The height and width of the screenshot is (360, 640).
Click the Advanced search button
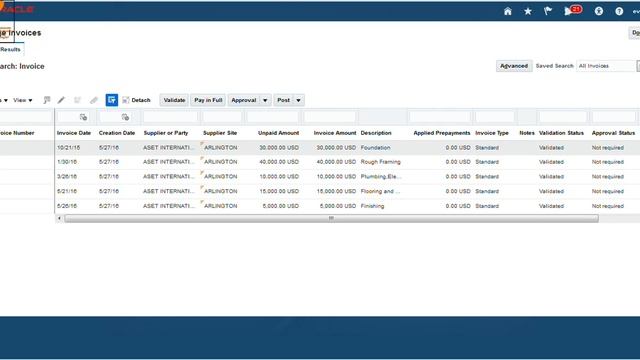[x=514, y=66]
